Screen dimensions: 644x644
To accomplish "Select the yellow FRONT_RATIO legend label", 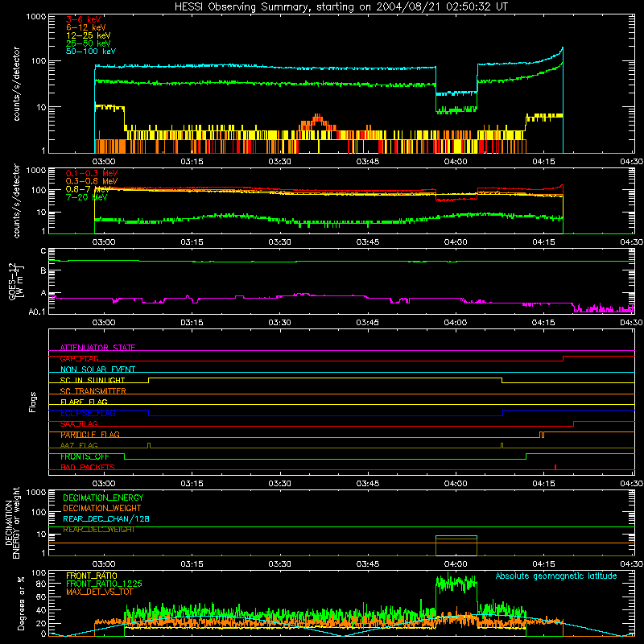I will 92,576.
